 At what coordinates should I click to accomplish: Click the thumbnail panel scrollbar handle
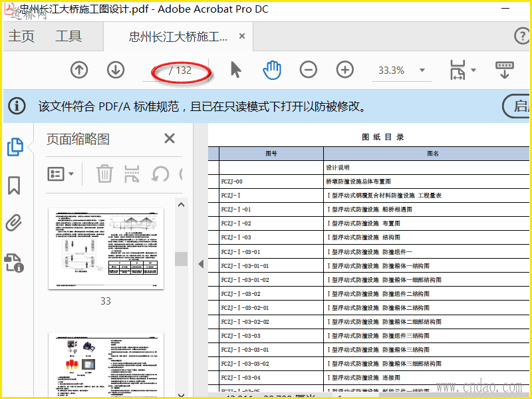181,259
